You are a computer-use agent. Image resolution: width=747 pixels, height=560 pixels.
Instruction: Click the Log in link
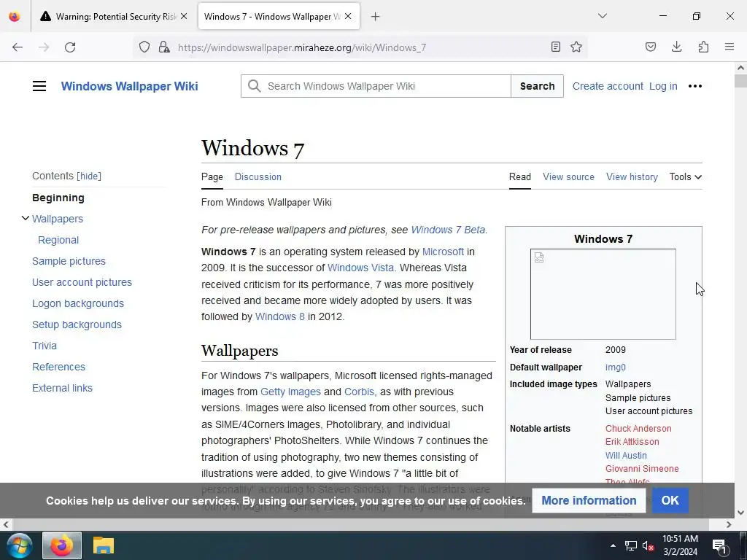pyautogui.click(x=663, y=86)
